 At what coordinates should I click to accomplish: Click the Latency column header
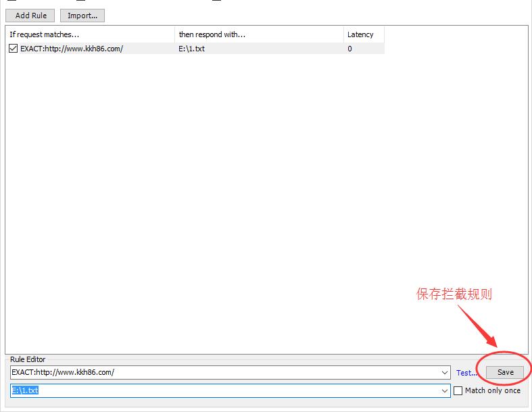(x=364, y=34)
